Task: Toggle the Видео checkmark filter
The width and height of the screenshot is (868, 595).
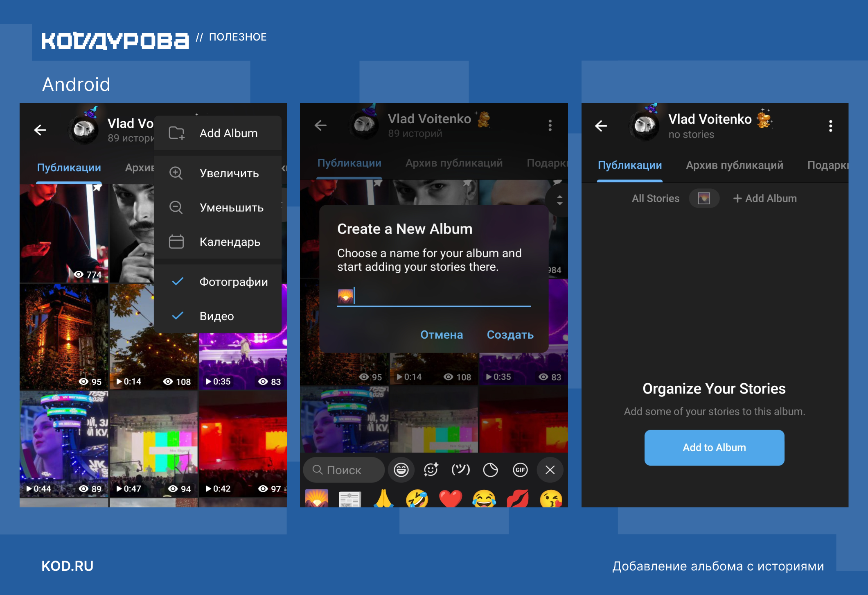Action: click(218, 316)
